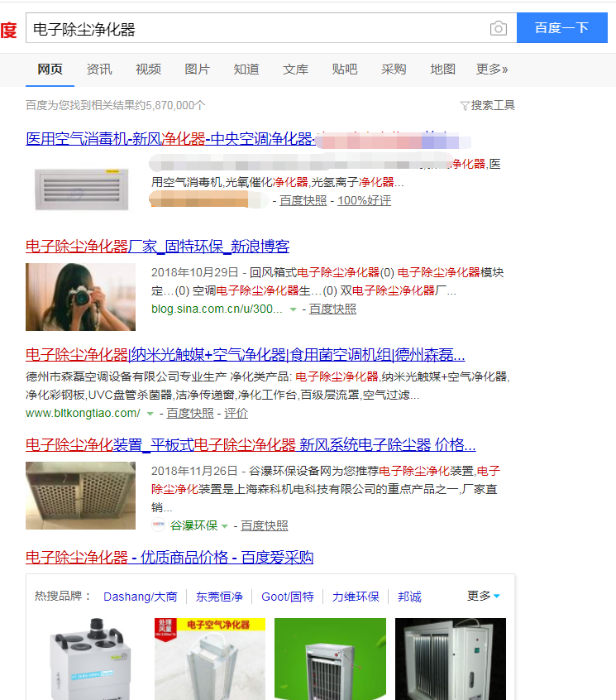
Task: Open the 采购 tab
Action: pyautogui.click(x=394, y=70)
